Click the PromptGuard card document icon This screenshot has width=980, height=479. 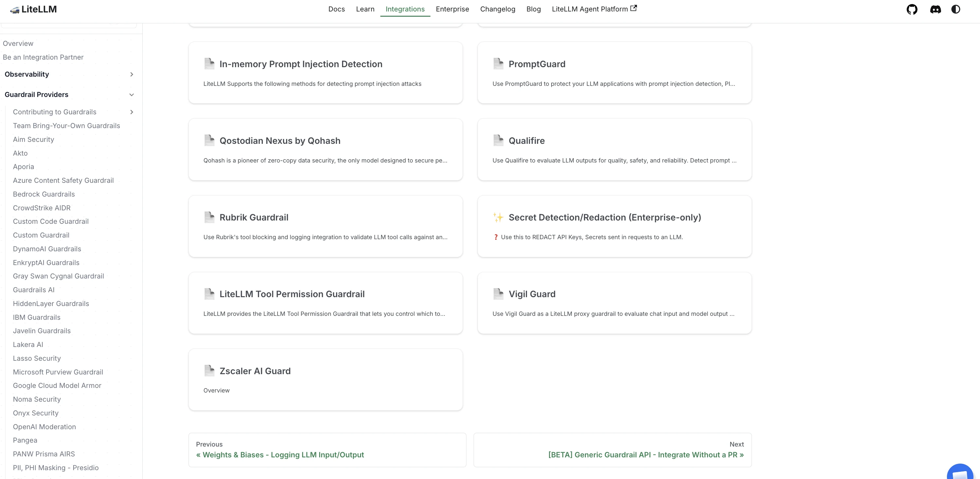(499, 64)
